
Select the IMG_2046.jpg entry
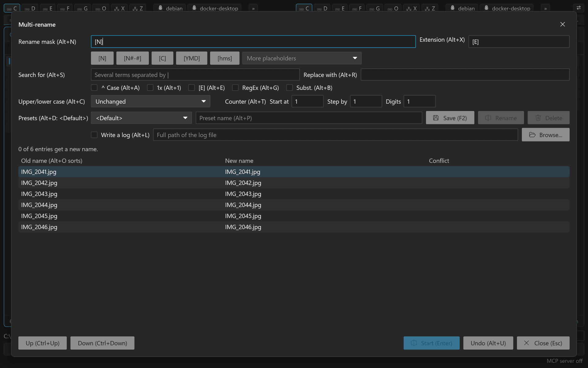tap(294, 227)
